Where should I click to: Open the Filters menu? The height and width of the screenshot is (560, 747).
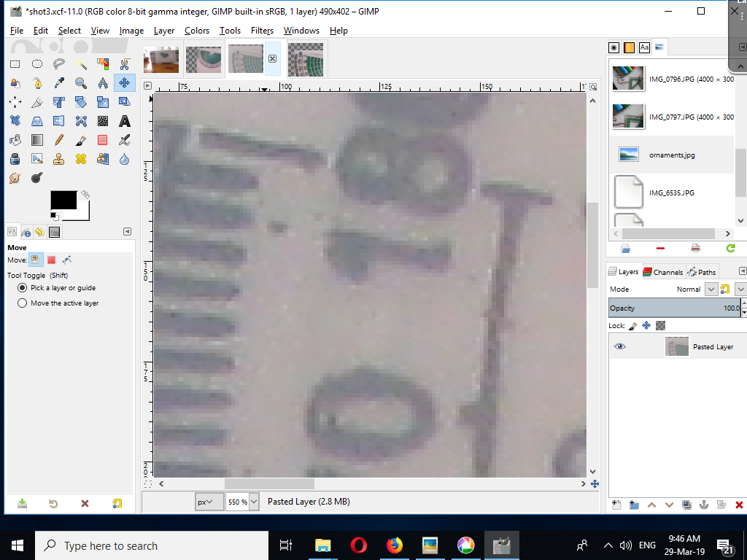tap(262, 31)
